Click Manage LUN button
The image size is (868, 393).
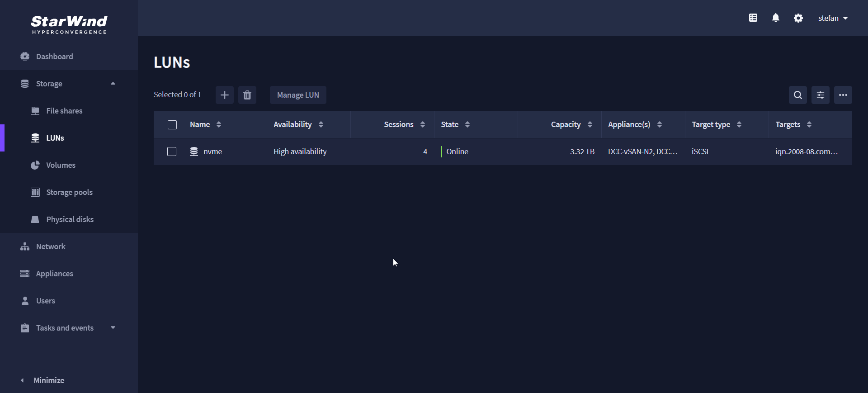tap(298, 95)
